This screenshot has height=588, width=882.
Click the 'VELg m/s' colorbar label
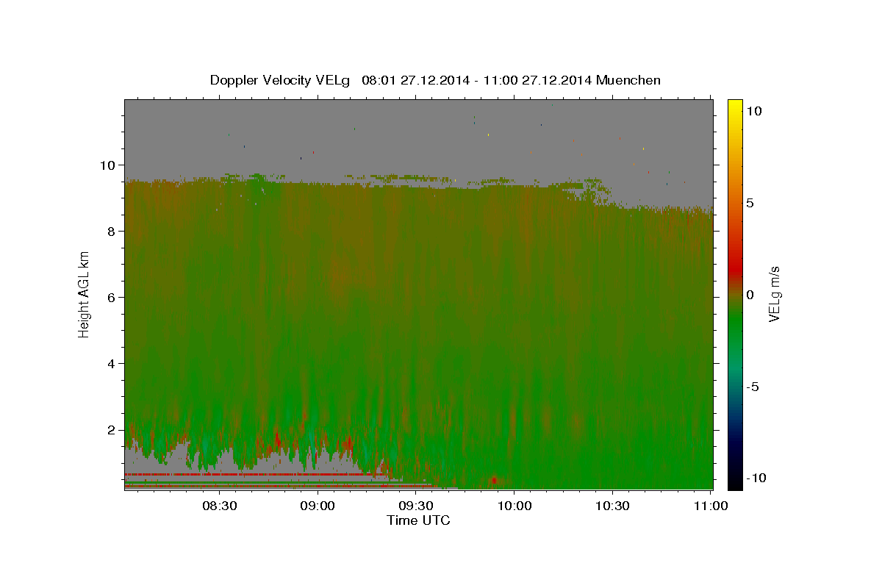click(774, 295)
